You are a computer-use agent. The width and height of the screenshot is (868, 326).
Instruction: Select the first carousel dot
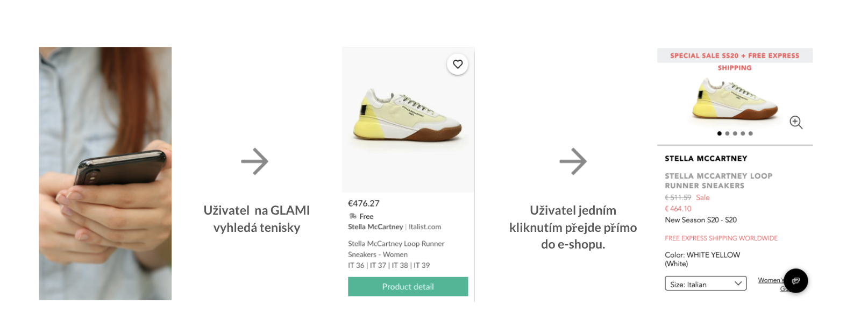720,133
